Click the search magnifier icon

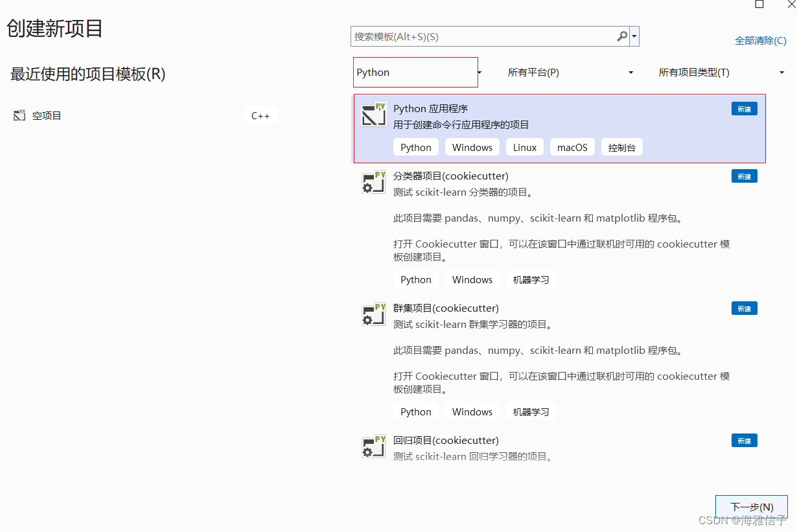point(622,36)
